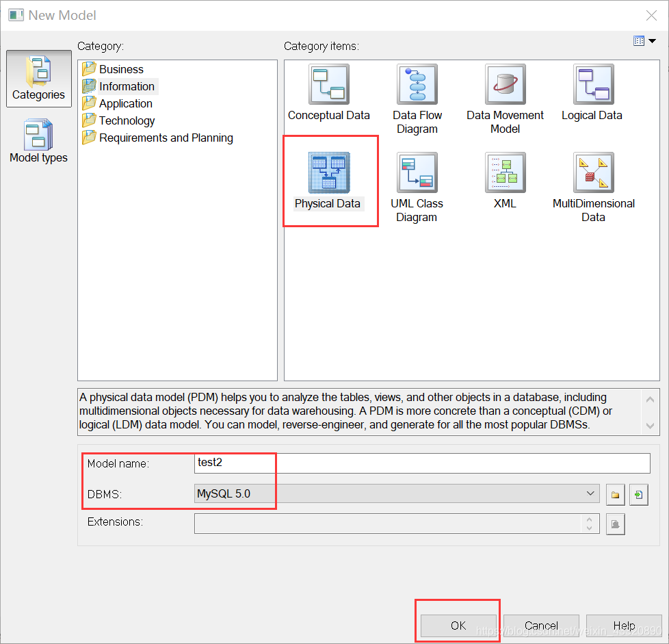Switch to the Model types view
The image size is (669, 644).
coord(39,141)
